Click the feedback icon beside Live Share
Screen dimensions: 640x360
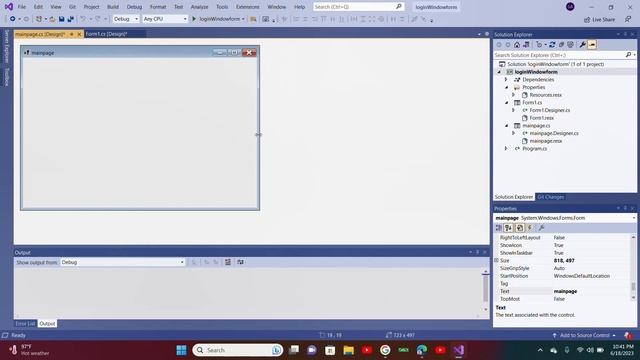click(628, 19)
